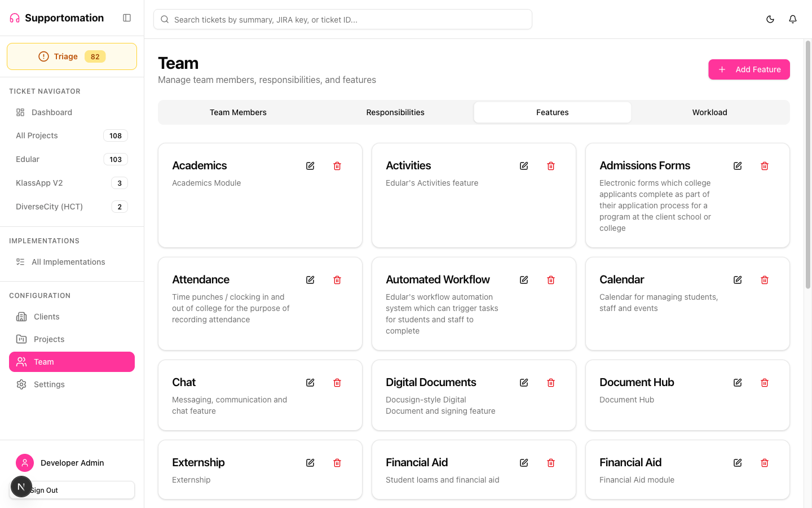Switch to the Team Members tab
This screenshot has width=812, height=508.
click(x=238, y=112)
